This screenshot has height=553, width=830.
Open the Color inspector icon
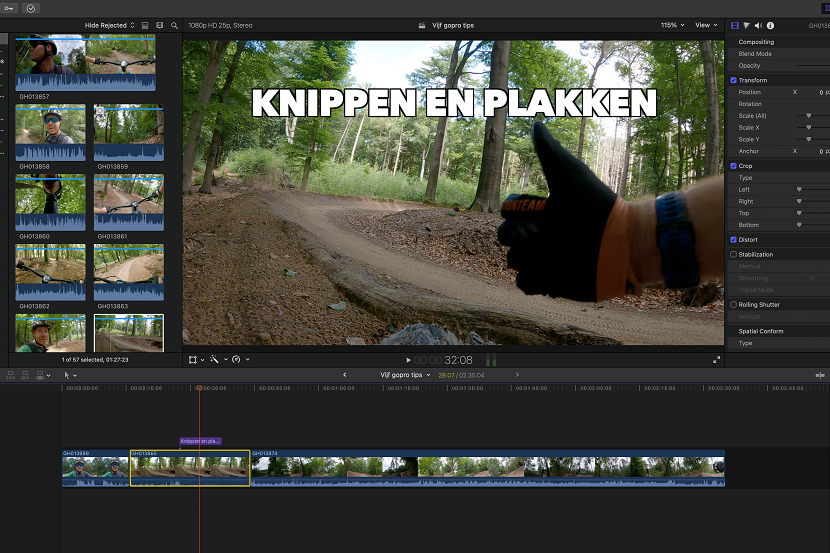(x=747, y=25)
